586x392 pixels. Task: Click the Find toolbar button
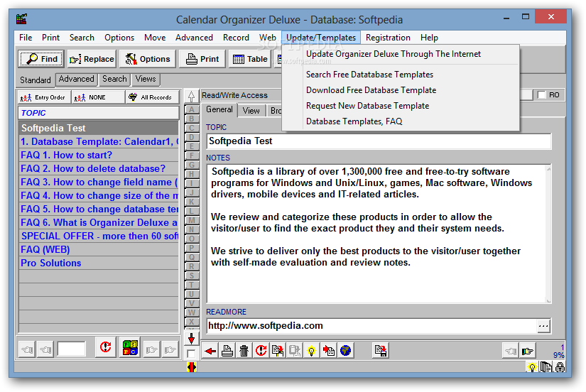pos(41,59)
